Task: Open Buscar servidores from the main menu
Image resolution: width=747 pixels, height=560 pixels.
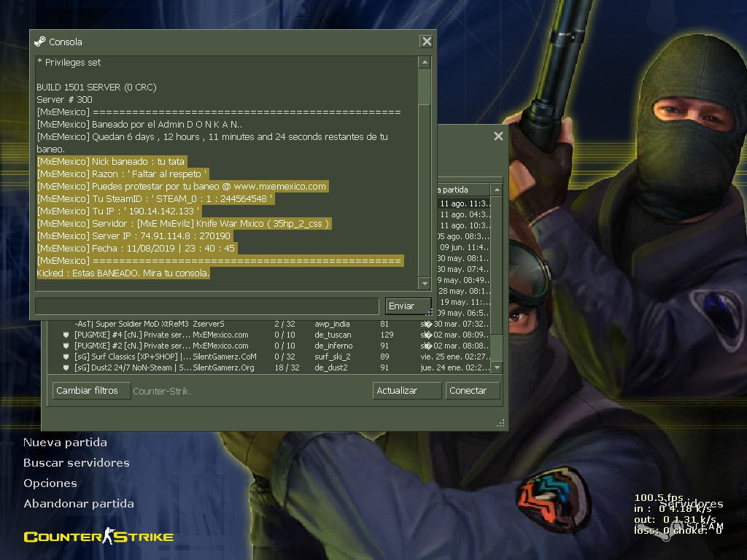Action: point(76,463)
